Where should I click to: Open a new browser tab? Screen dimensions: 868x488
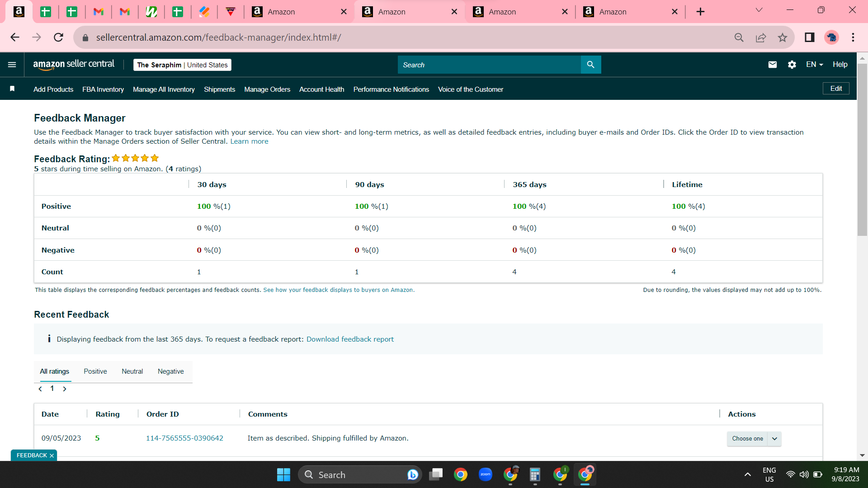tap(700, 12)
